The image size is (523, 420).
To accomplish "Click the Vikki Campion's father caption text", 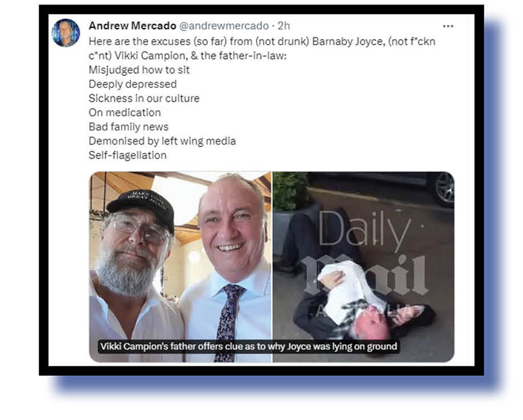I will [x=249, y=346].
